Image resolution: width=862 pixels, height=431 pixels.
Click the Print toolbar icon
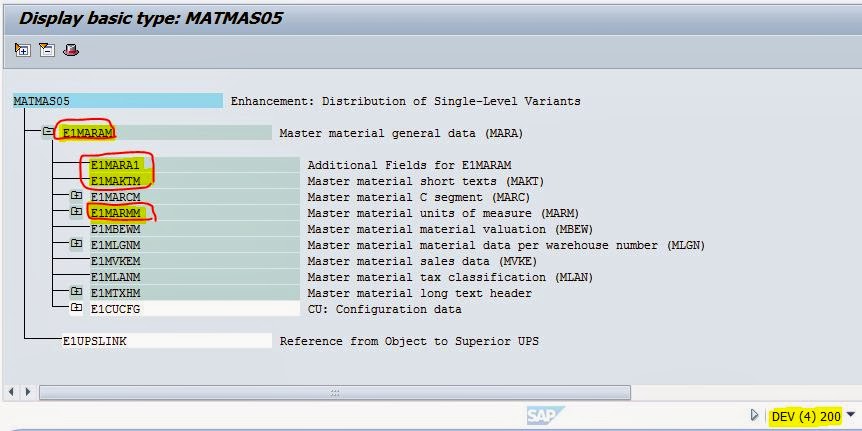[x=70, y=49]
